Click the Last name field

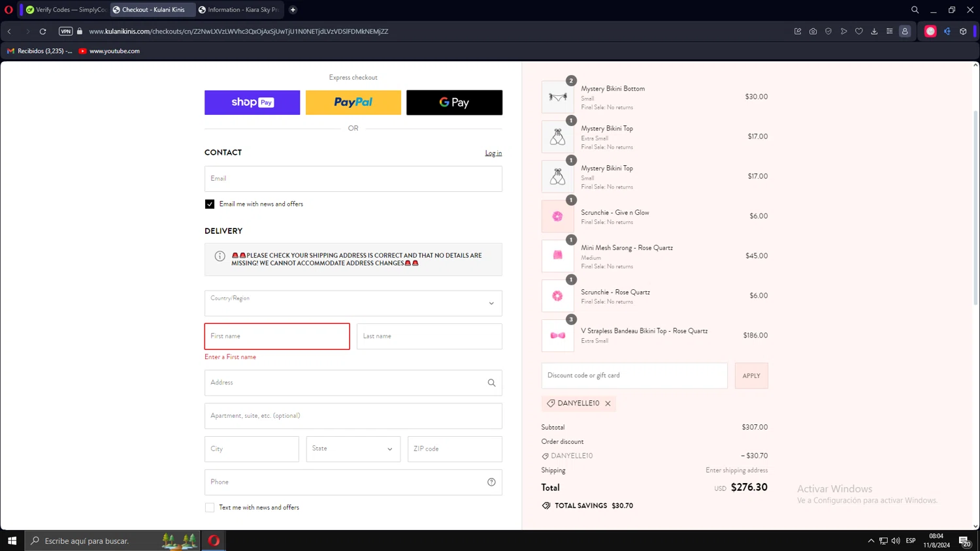coord(429,336)
